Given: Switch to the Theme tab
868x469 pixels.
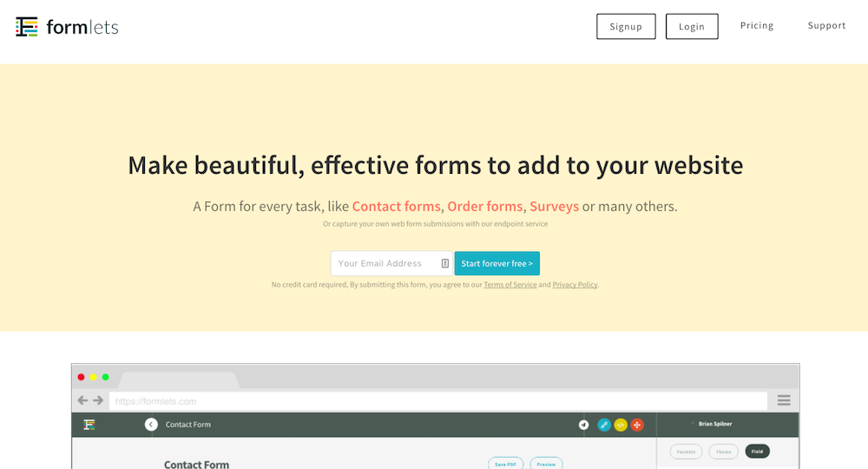Looking at the screenshot, I should click(x=723, y=452).
